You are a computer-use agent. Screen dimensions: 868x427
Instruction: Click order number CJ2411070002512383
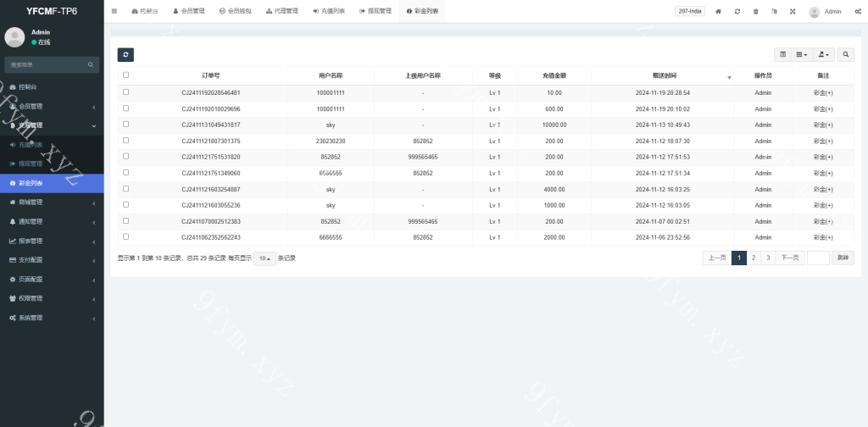pos(211,221)
